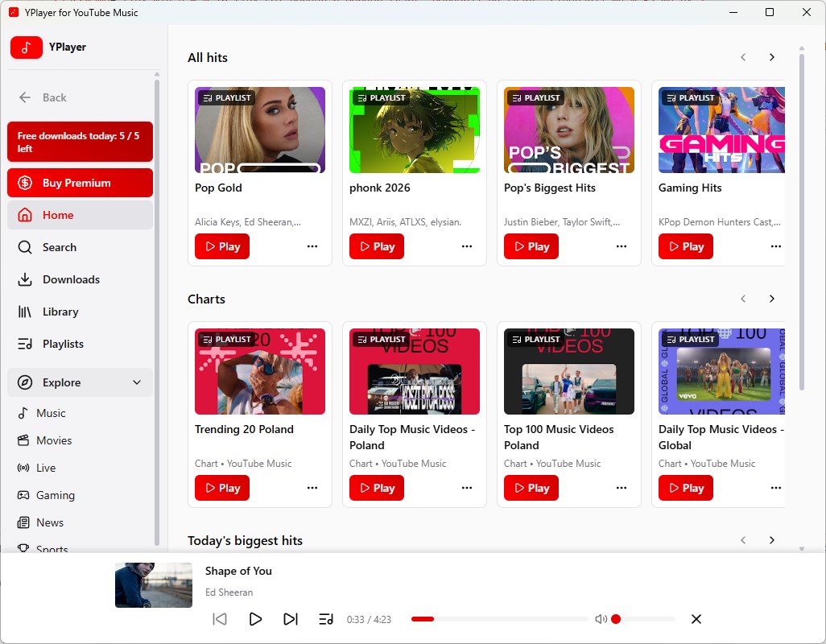Open the Daily Top Music Videos - Global thumbnail
The height and width of the screenshot is (644, 826).
(721, 372)
